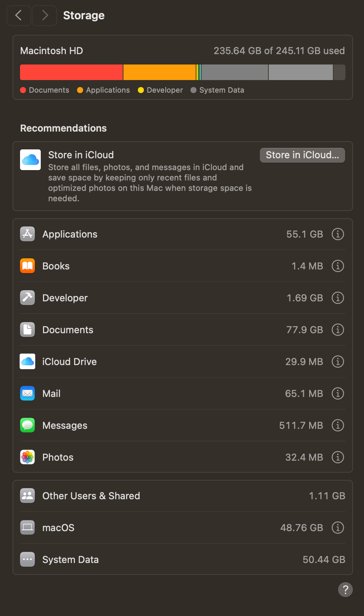Screen dimensions: 364x616
Task: Select the Messages app icon
Action: [x=27, y=425]
